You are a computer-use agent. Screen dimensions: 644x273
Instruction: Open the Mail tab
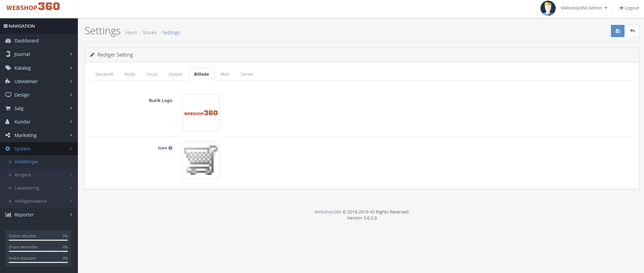[x=225, y=74]
